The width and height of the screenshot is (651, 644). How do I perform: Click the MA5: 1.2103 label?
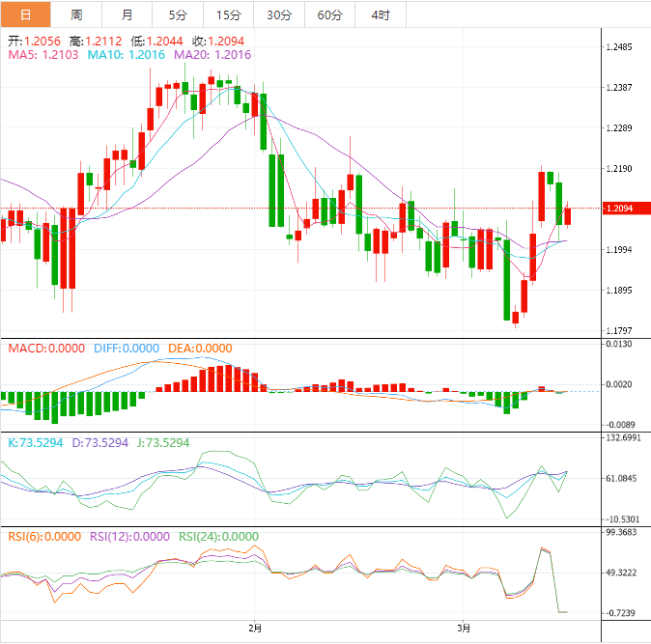[x=43, y=55]
